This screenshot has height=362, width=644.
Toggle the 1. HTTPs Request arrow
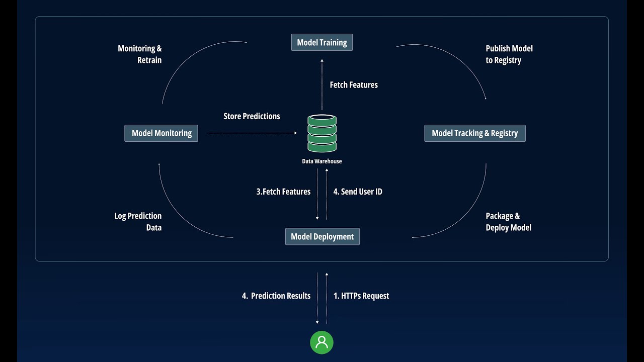tap(328, 297)
